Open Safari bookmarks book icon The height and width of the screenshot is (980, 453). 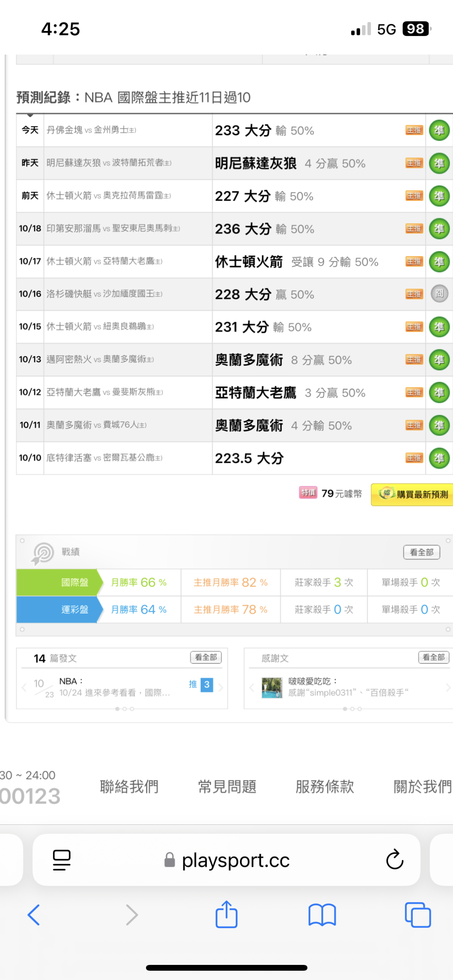pyautogui.click(x=322, y=915)
